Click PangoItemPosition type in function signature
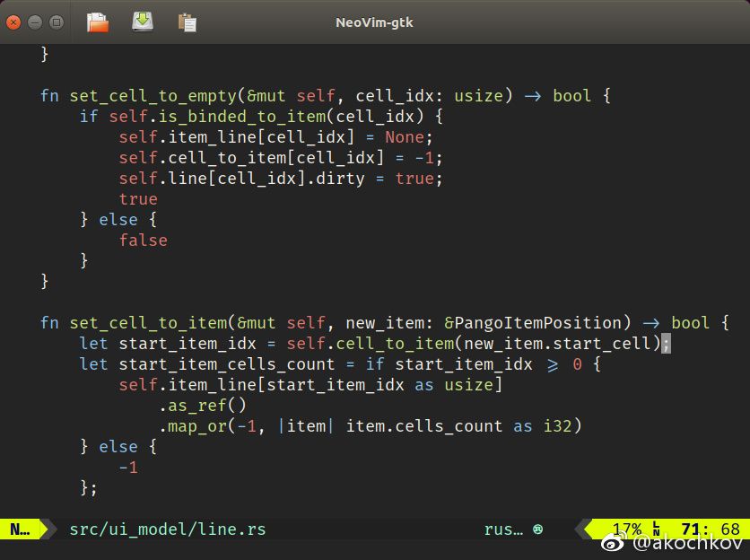 coord(536,323)
